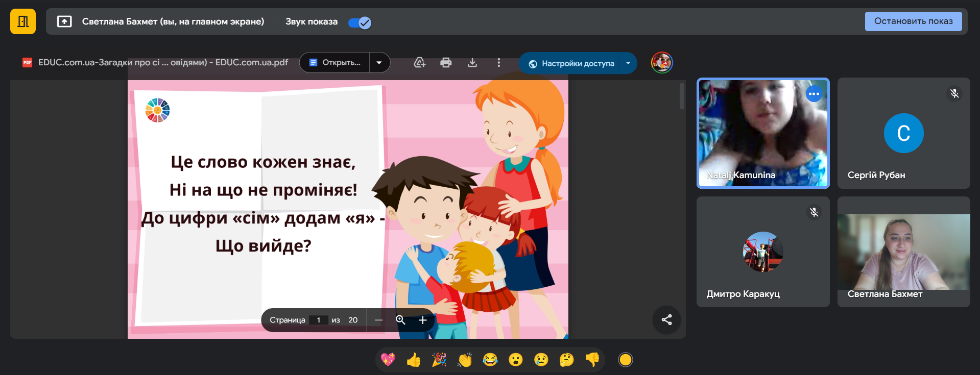Open options on Natalj Kamunina's tile
Viewport: 980px width, 375px height.
tap(814, 94)
